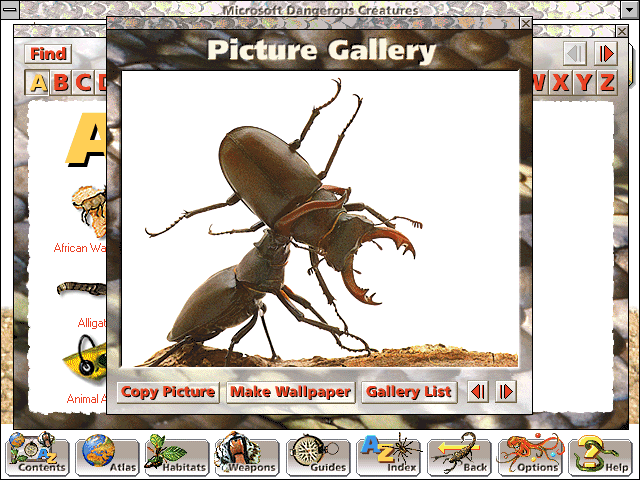Open African Wa... text link

click(x=80, y=248)
